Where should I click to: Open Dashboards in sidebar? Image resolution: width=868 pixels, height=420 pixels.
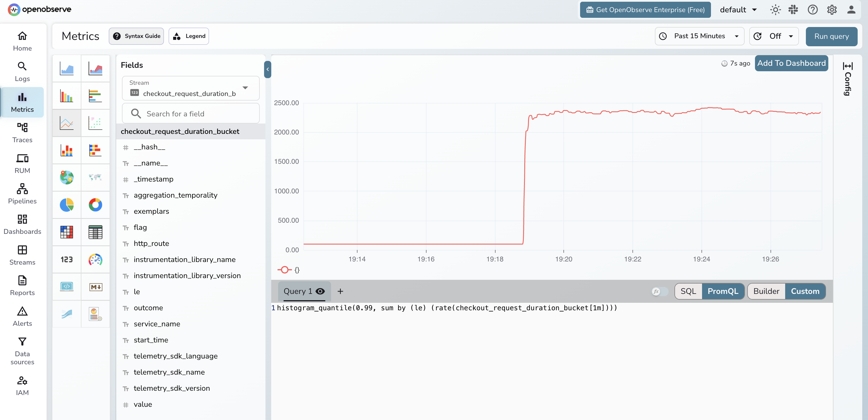(22, 225)
